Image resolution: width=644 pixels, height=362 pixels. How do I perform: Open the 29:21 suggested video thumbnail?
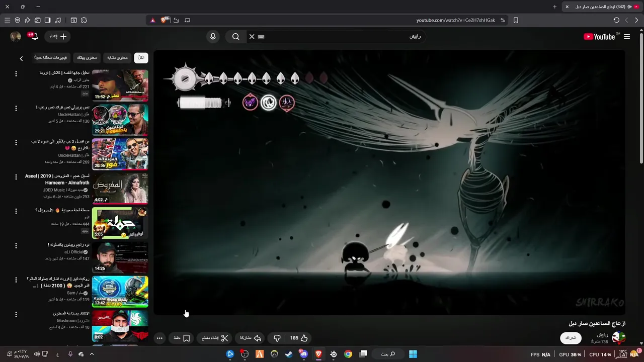[x=120, y=120]
